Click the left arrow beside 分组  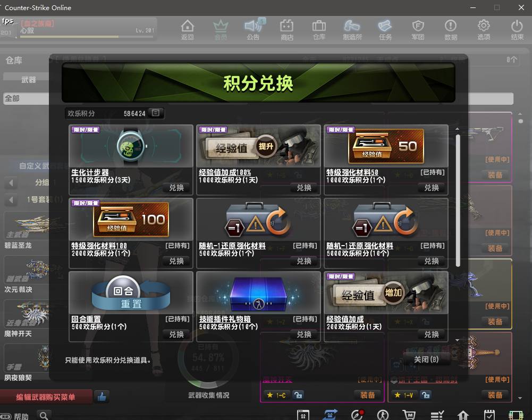11,183
